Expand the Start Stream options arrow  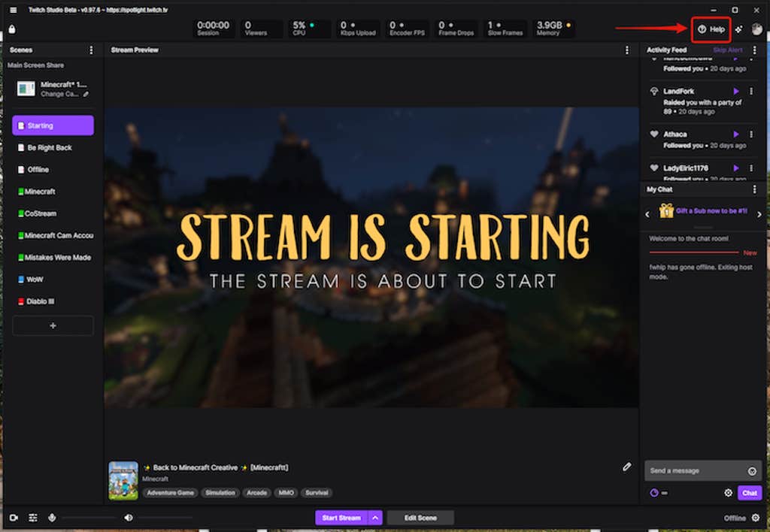pos(375,518)
